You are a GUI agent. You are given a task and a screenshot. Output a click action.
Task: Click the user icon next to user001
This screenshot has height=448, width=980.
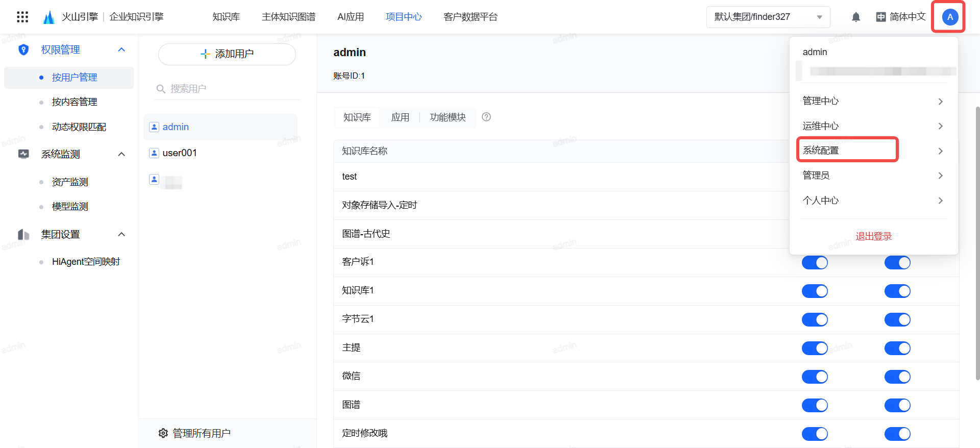[154, 153]
